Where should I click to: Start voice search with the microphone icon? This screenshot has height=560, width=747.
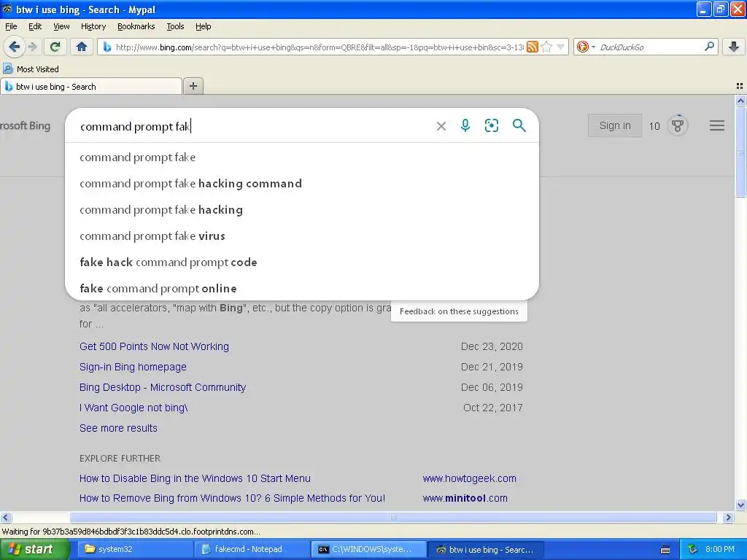coord(465,125)
